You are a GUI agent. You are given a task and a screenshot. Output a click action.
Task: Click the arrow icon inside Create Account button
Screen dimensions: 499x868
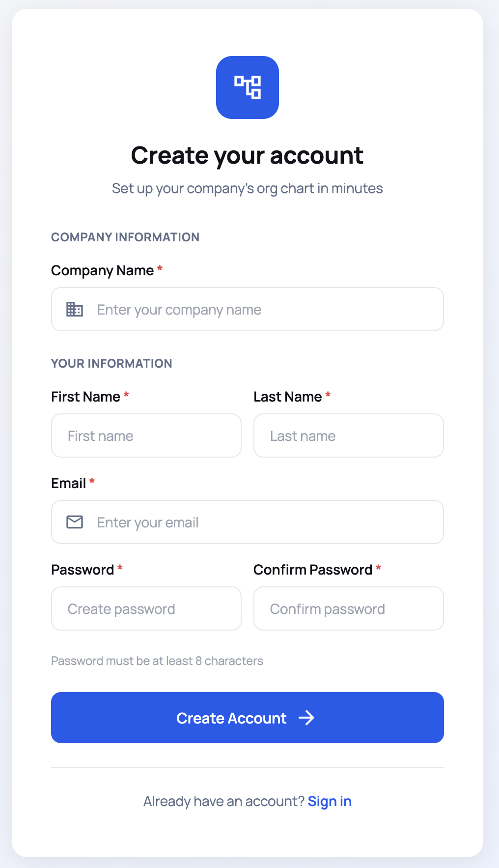click(308, 718)
